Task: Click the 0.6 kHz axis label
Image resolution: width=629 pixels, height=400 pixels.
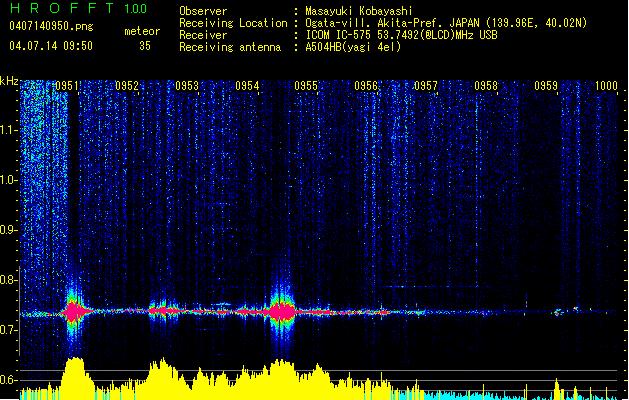Action: pos(9,380)
